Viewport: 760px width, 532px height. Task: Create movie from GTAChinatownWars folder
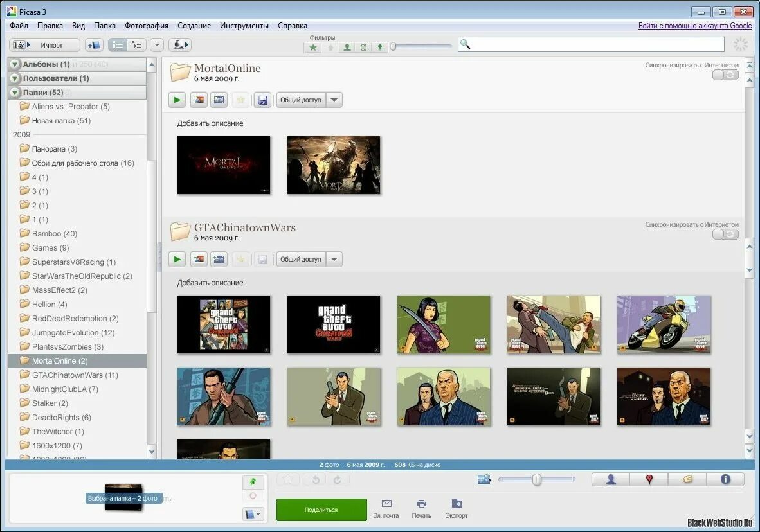(x=219, y=259)
